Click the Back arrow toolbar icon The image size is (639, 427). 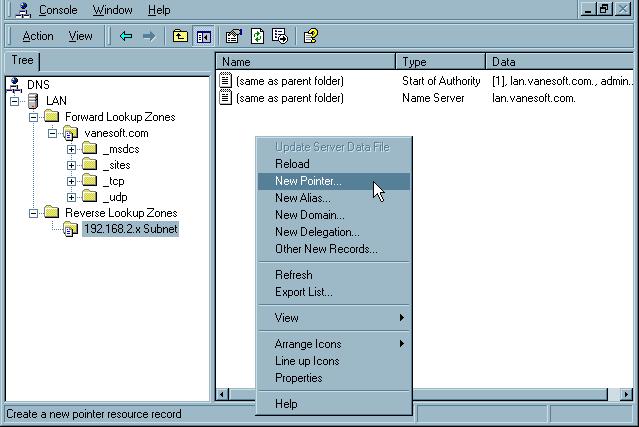click(126, 36)
